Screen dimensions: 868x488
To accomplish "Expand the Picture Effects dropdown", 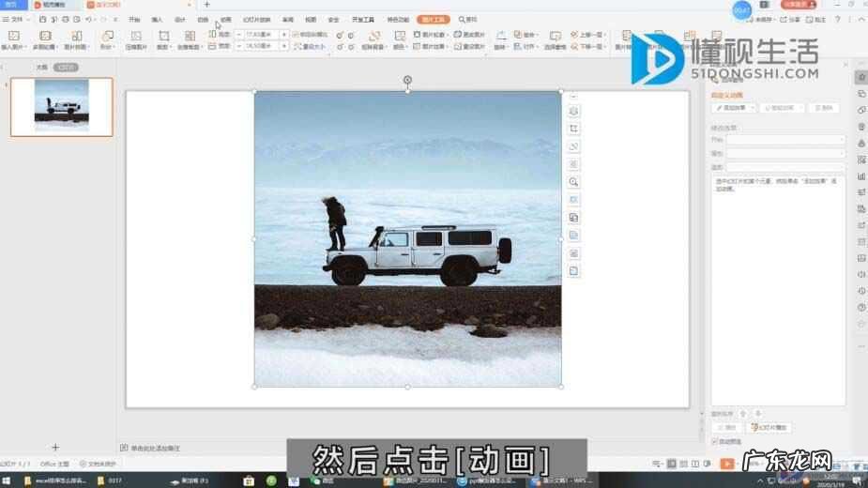I will [430, 47].
